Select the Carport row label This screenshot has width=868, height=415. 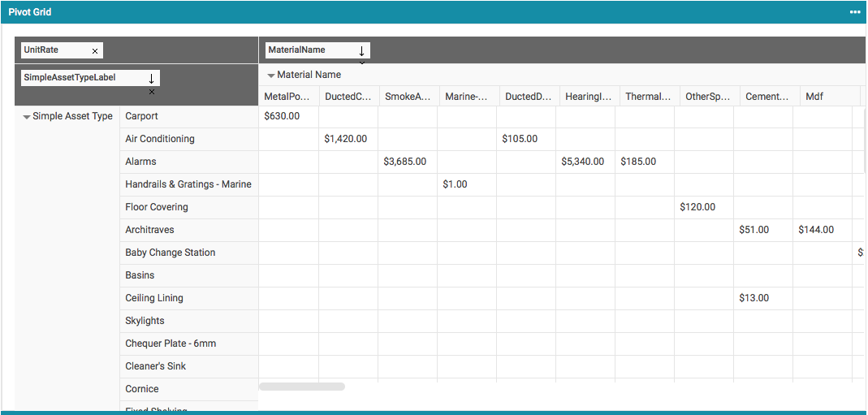(188, 116)
